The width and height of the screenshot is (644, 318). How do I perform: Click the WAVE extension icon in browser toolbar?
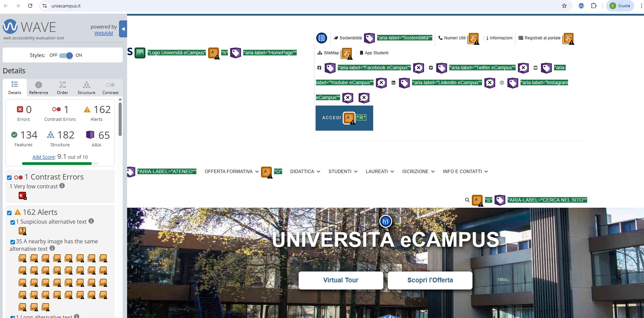click(x=581, y=6)
